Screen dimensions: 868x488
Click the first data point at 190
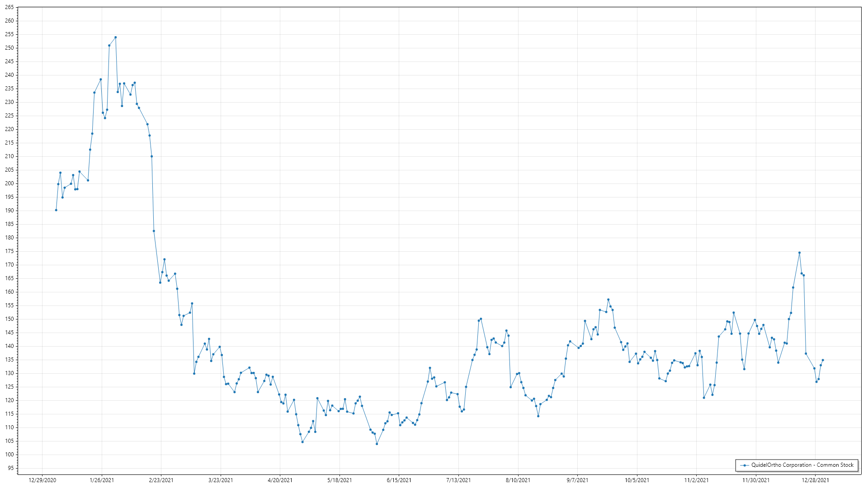coord(56,210)
